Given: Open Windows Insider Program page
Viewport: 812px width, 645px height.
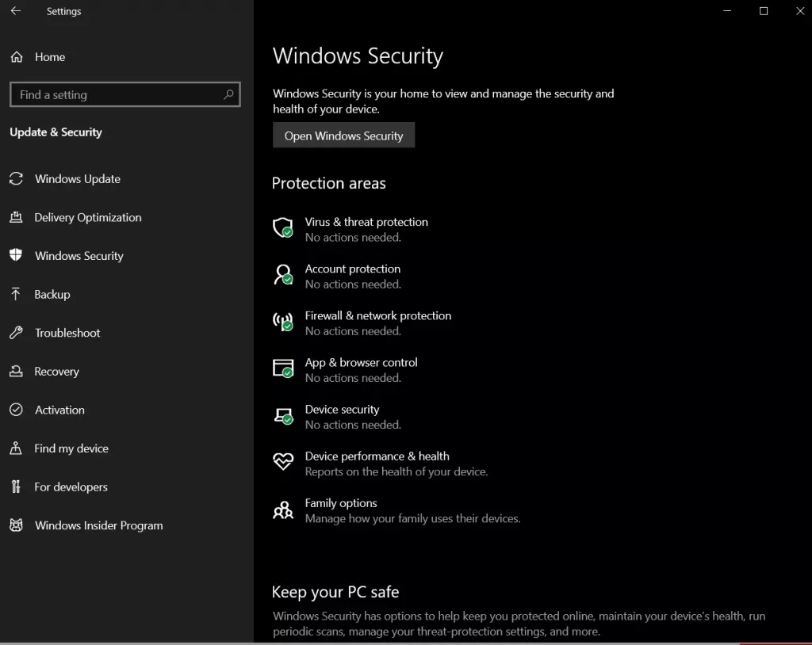Looking at the screenshot, I should 99,525.
